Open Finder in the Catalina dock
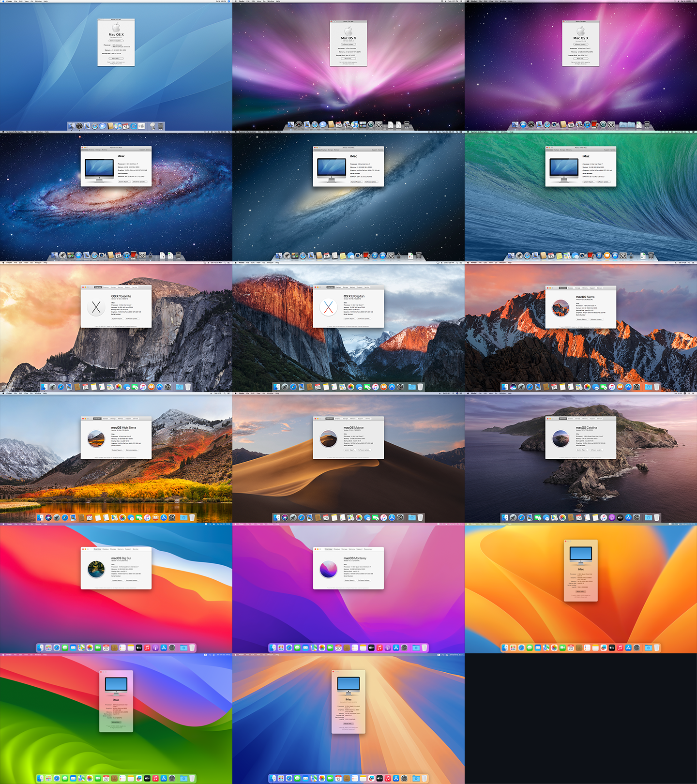Viewport: 697px width, 784px height. tap(505, 517)
